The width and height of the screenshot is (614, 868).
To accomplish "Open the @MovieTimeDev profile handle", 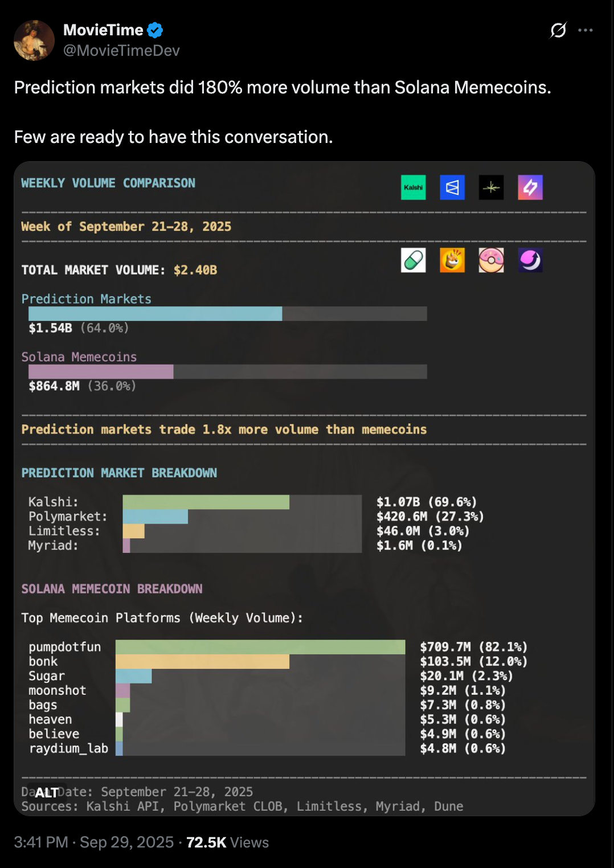I will (x=121, y=51).
